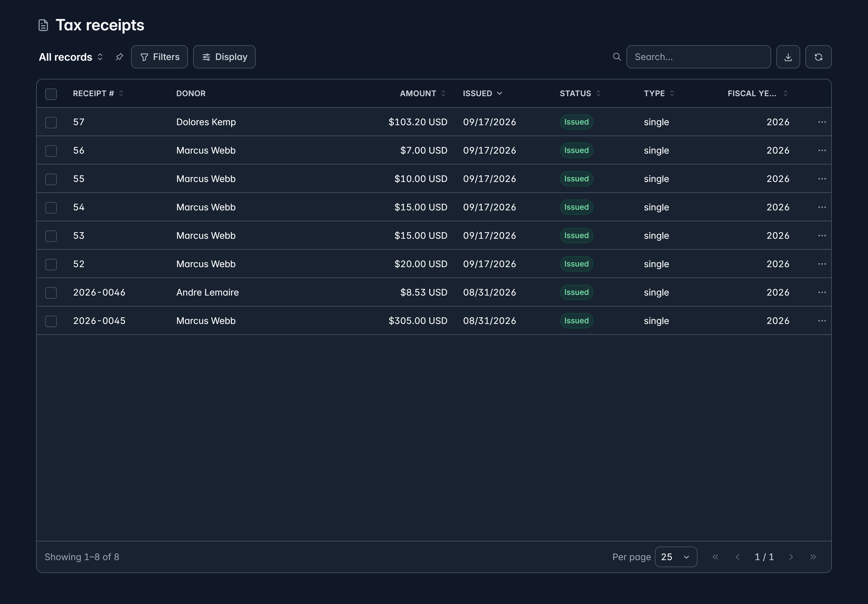Click the $305.00 USD amount cell
The image size is (868, 604).
point(418,321)
